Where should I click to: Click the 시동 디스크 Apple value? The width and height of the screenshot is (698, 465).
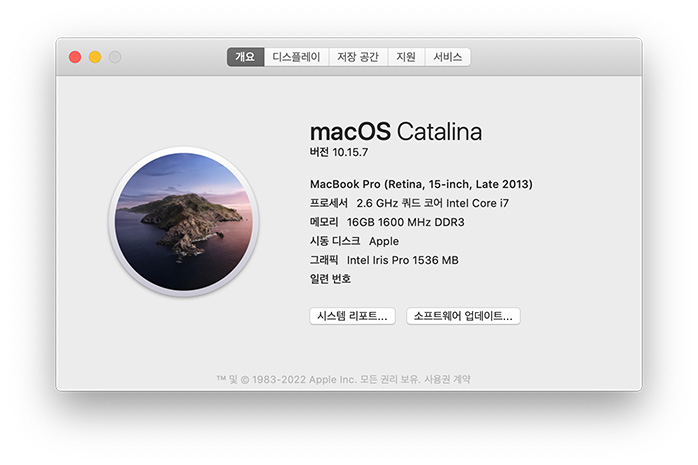point(384,241)
